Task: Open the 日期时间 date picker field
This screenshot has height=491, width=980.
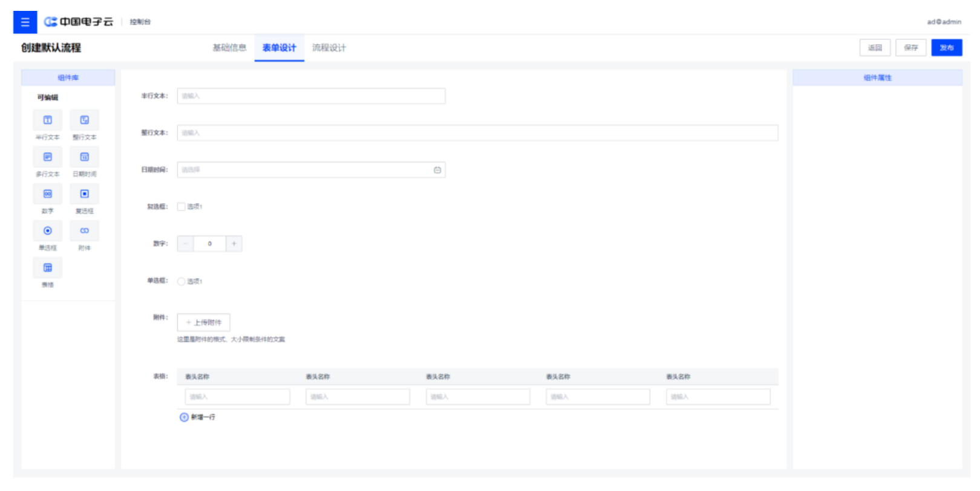Action: [311, 170]
